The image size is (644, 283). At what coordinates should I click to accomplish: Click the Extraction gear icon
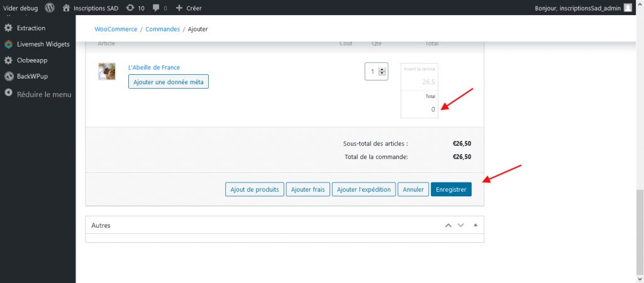[x=8, y=28]
